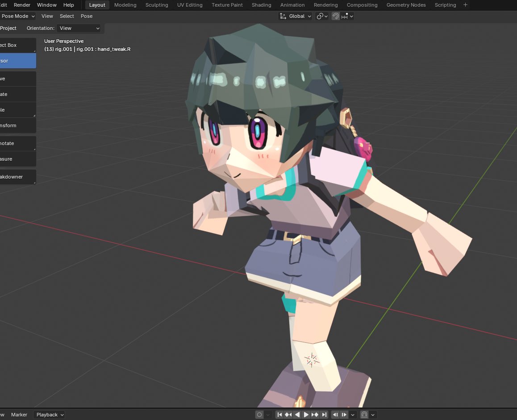Open the Help menu

[x=69, y=5]
